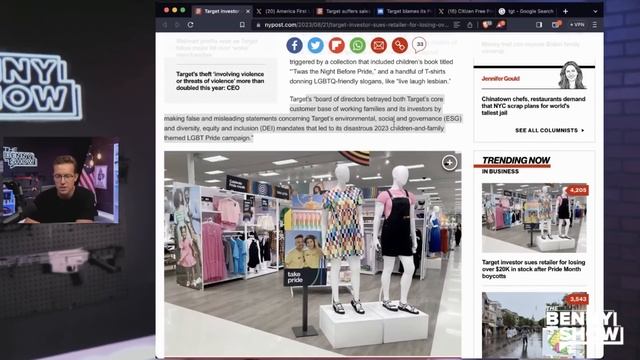Screen dimensions: 640x360
Task: Open Brave Shields lion icon
Action: click(486, 25)
